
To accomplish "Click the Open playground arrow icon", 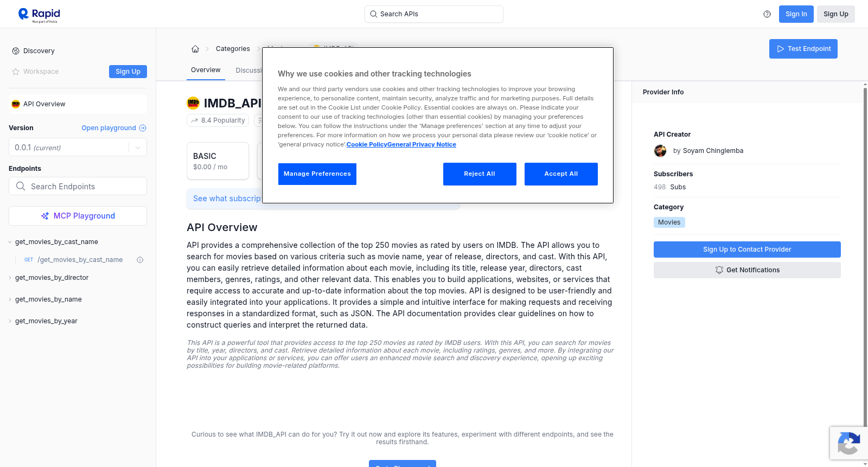I will click(143, 128).
